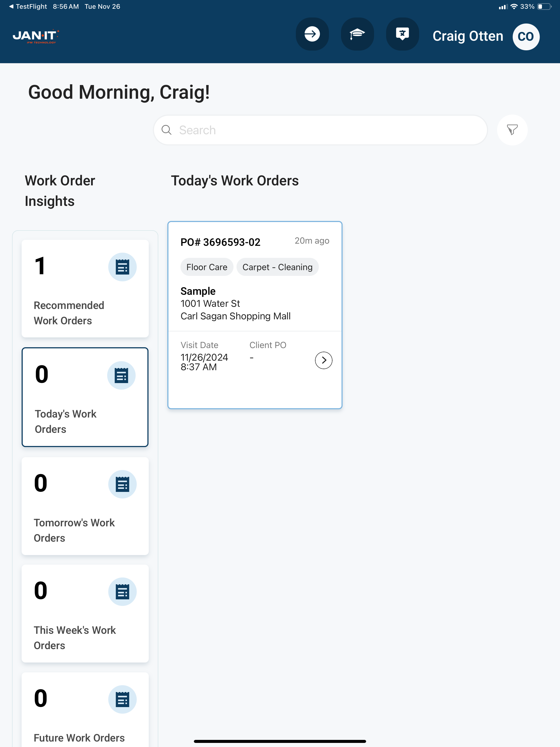This screenshot has height=747, width=560.
Task: Select the Today's Work Orders insight card
Action: coord(85,397)
